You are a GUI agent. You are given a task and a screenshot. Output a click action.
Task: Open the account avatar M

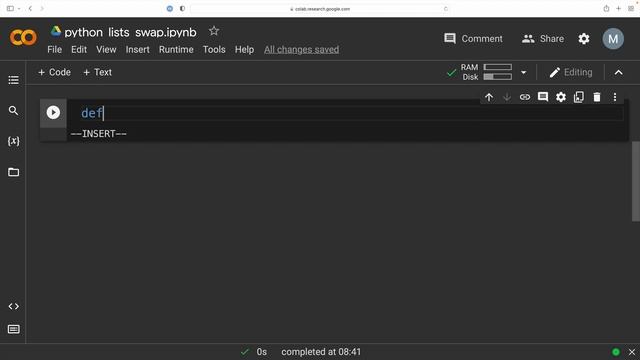coord(613,39)
